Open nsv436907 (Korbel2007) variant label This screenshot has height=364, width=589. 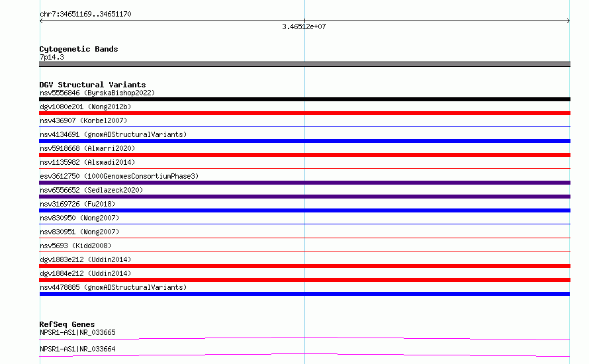83,120
